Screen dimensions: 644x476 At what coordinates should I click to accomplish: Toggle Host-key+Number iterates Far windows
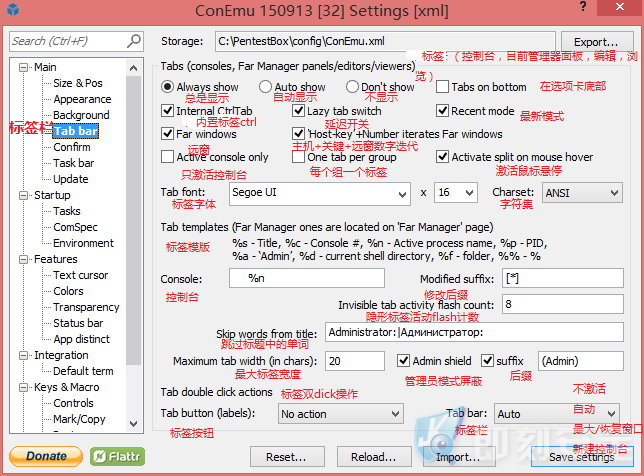click(298, 133)
